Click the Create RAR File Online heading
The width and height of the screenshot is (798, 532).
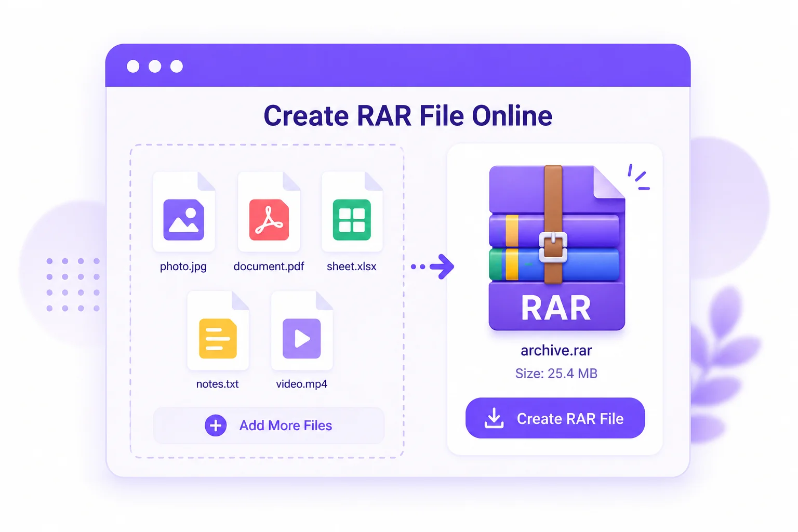(x=408, y=116)
